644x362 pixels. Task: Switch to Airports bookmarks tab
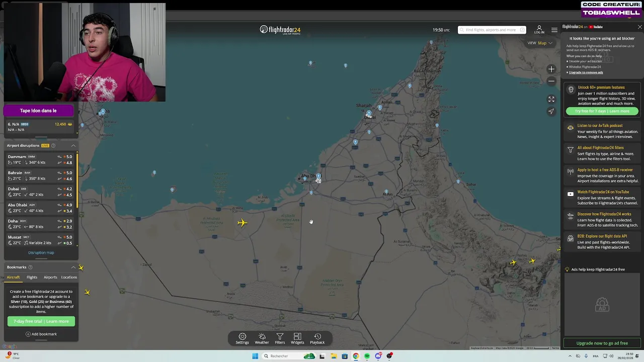[x=50, y=277]
